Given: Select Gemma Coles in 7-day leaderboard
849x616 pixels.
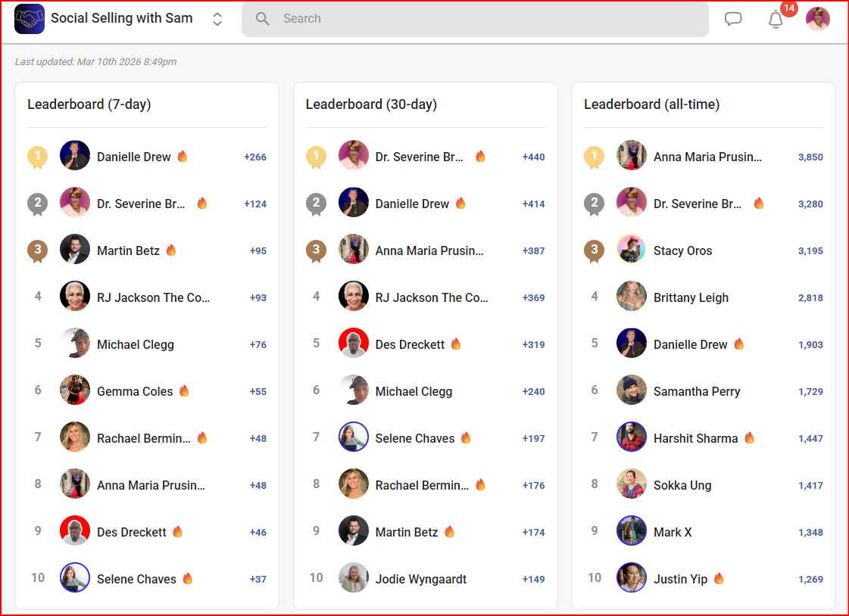Looking at the screenshot, I should tap(135, 392).
